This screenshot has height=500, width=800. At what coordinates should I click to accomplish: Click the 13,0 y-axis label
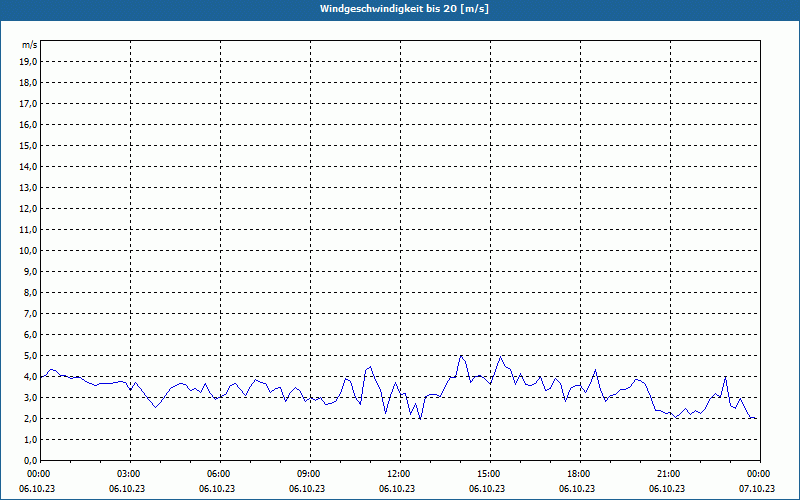[x=28, y=188]
